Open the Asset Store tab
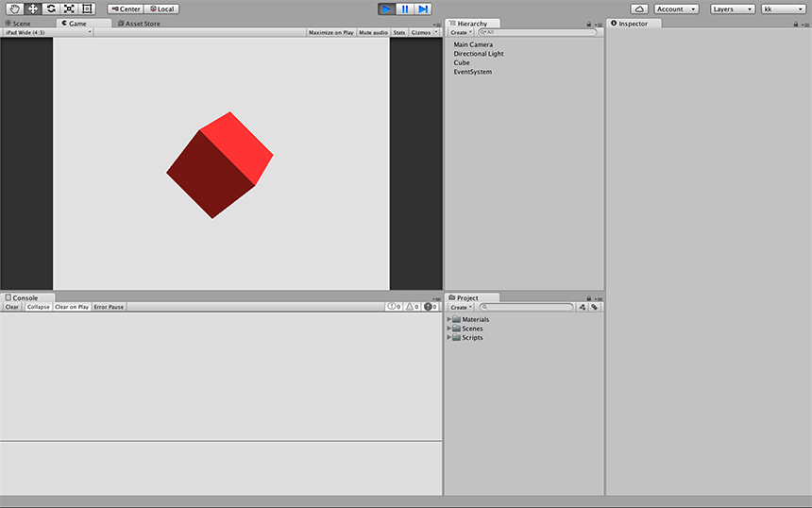This screenshot has height=508, width=812. pyautogui.click(x=139, y=24)
